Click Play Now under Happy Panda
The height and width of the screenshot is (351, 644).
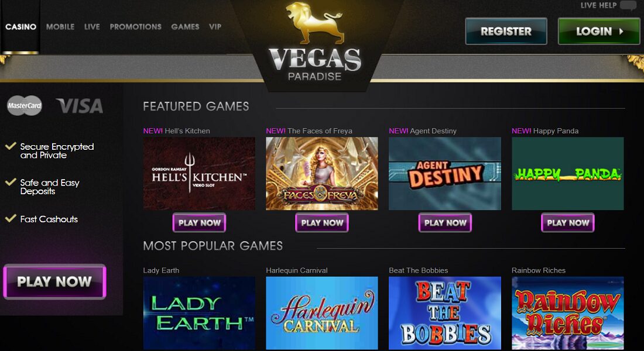[x=568, y=222]
